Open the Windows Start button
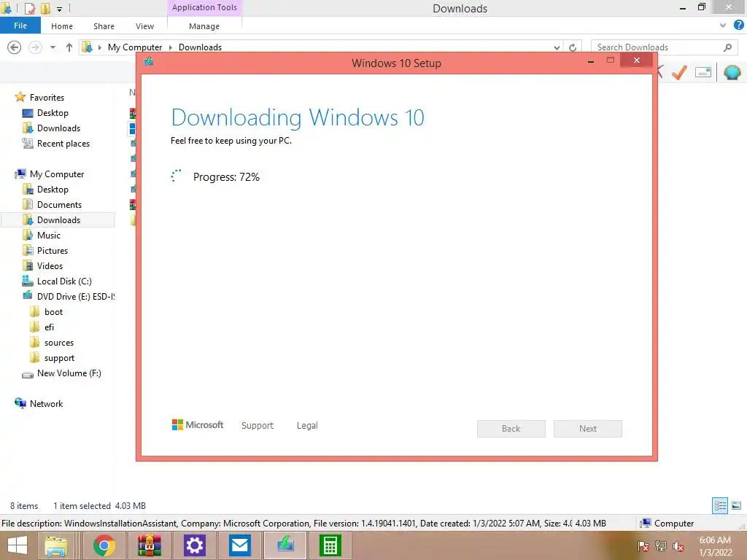Viewport: 747px width, 560px height. pyautogui.click(x=18, y=545)
